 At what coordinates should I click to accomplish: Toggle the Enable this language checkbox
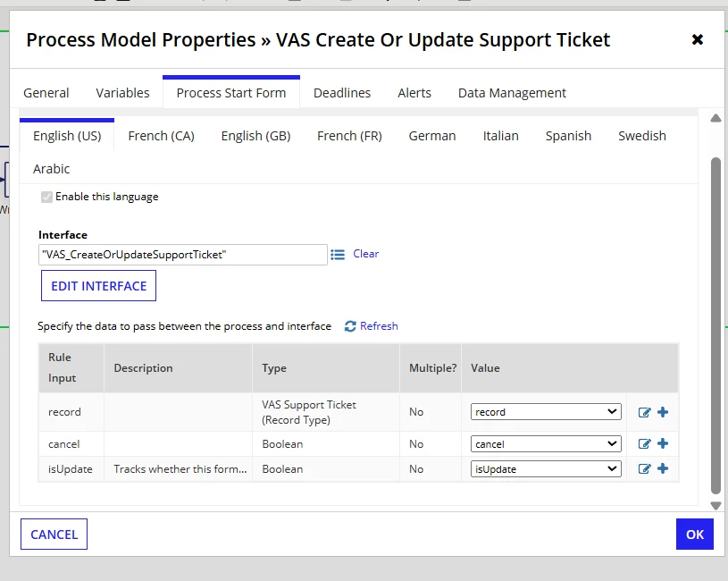pos(46,197)
